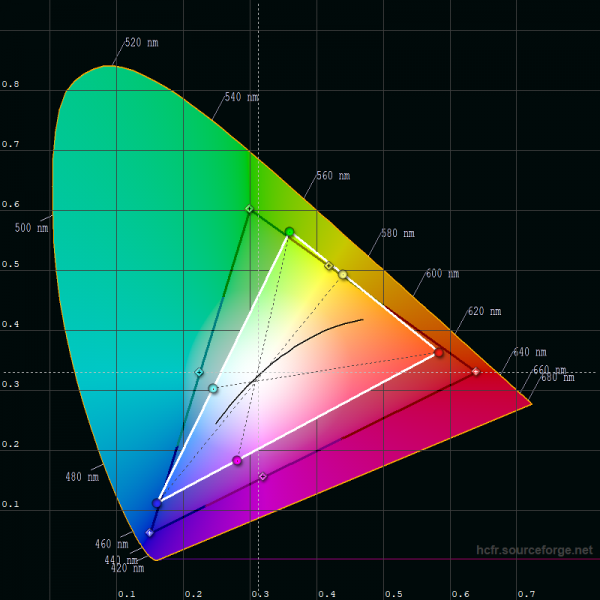Select the measured magenta secondary circle marker
This screenshot has width=600, height=600.
pyautogui.click(x=237, y=461)
